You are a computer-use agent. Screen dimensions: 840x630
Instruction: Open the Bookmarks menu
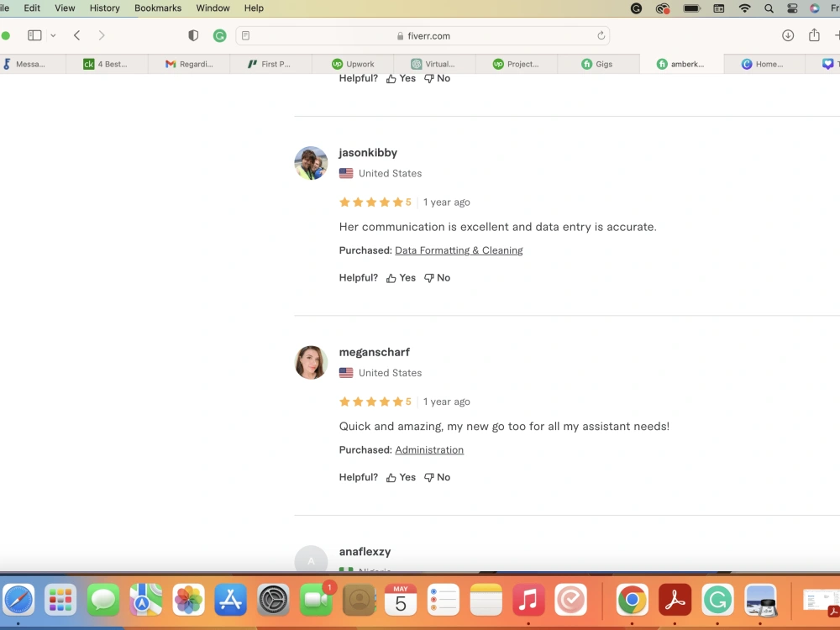157,8
